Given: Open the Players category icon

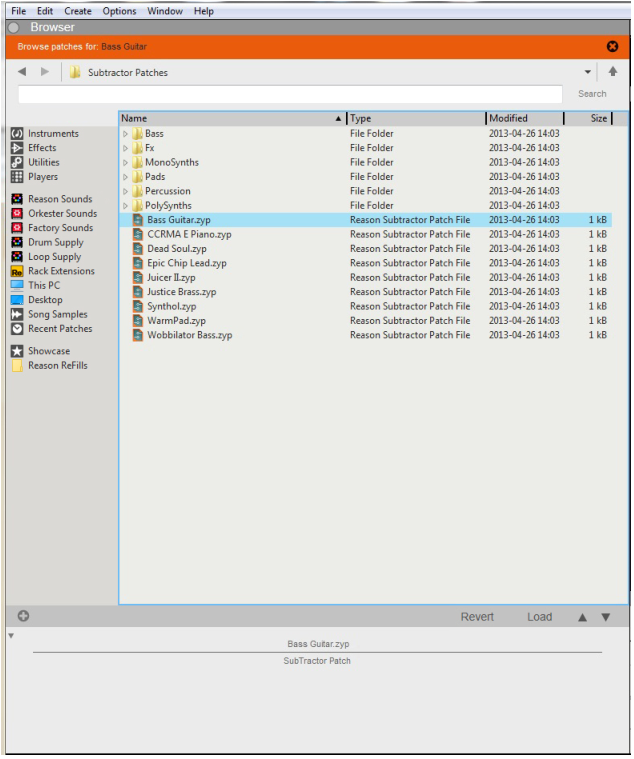Looking at the screenshot, I should click(17, 177).
